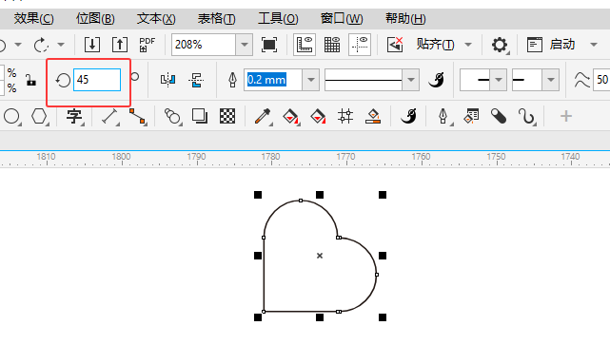Toggle the show guidelines button
This screenshot has height=364, width=610.
point(360,45)
